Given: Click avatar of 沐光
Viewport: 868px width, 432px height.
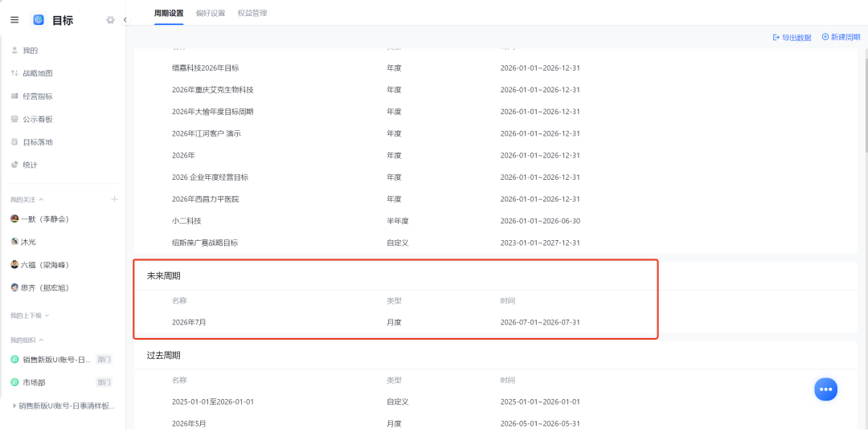Looking at the screenshot, I should tap(14, 242).
